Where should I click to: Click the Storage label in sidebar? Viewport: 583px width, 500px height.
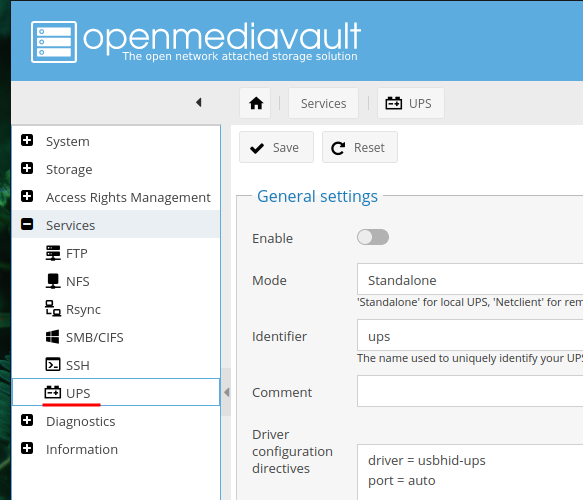point(69,170)
